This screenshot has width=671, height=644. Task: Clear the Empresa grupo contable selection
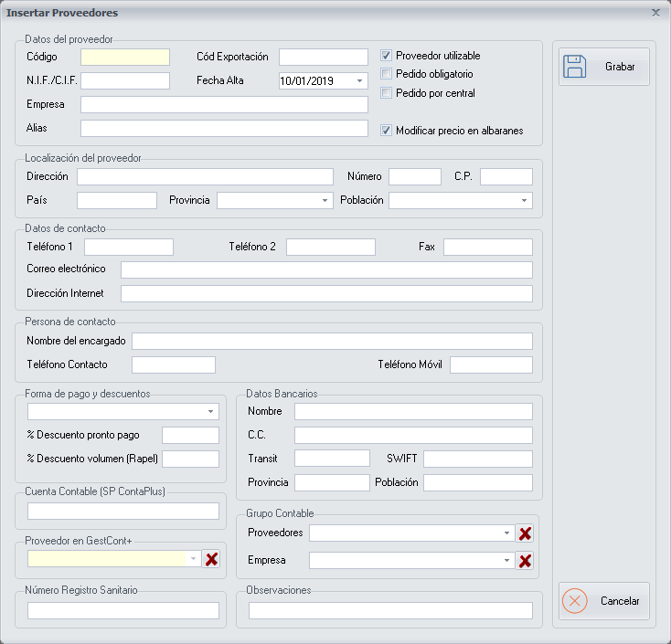[x=525, y=561]
